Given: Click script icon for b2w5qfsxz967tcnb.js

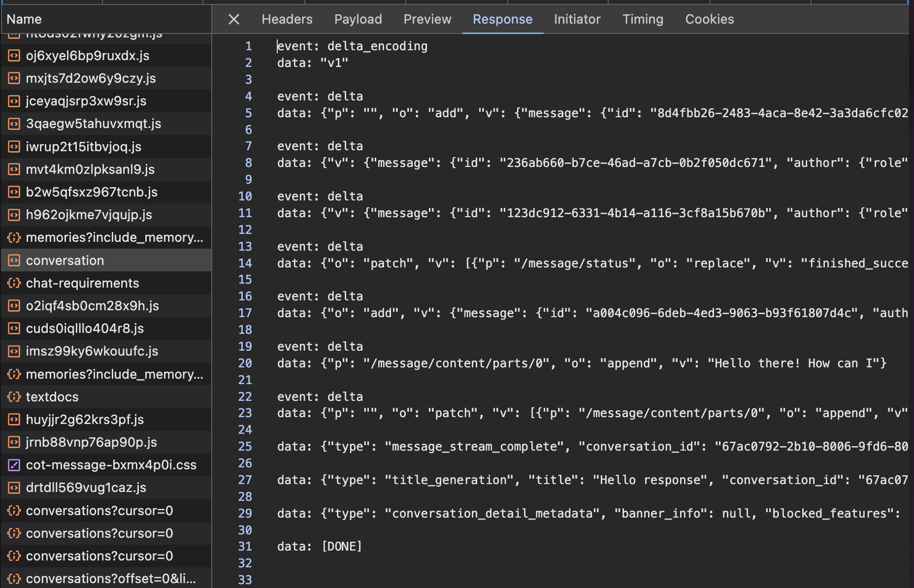Looking at the screenshot, I should point(14,192).
